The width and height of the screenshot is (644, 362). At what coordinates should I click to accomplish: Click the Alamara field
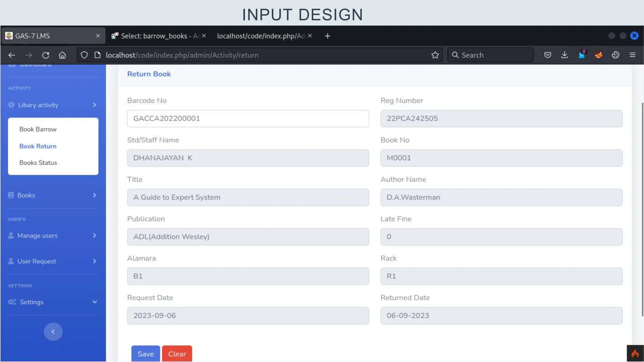248,276
